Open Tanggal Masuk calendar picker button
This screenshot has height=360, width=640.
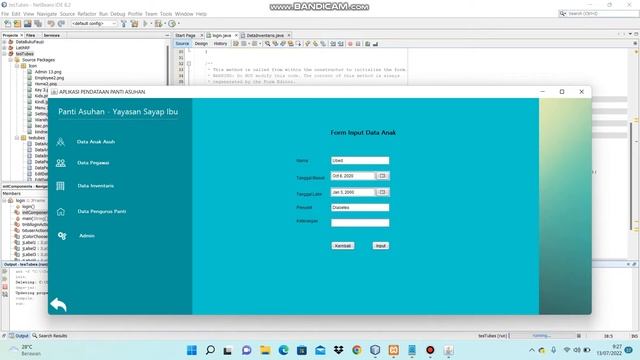[382, 176]
